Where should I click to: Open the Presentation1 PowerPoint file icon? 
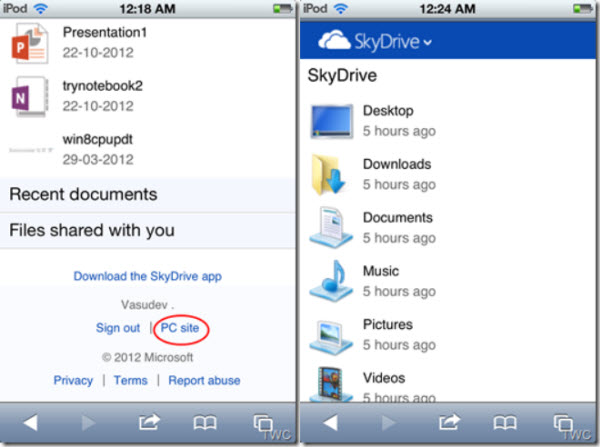pos(29,43)
